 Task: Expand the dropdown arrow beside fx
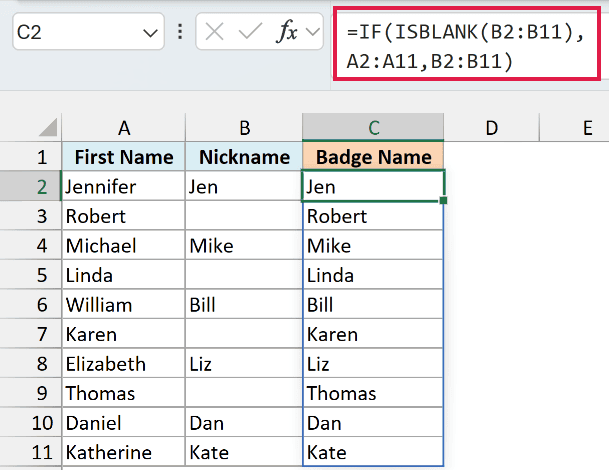313,32
